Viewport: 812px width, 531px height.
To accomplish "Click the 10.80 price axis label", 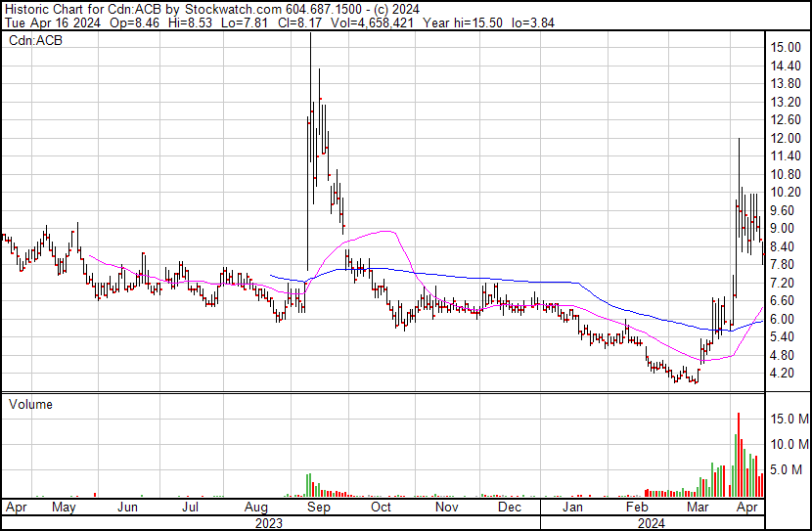I will click(786, 174).
